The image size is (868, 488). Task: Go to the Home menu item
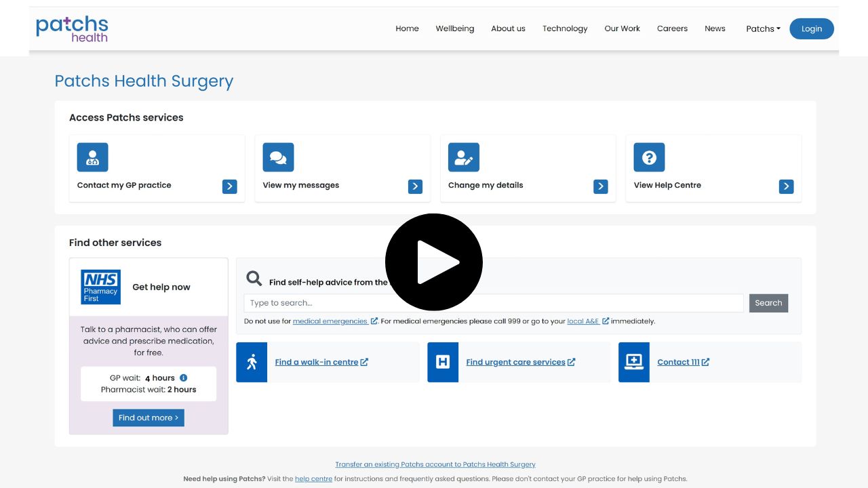point(407,28)
